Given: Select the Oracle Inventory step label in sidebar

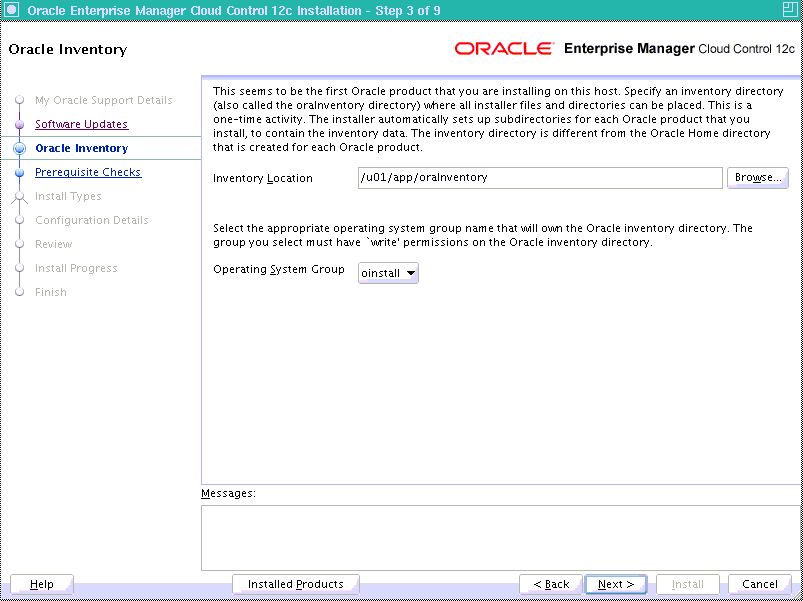Looking at the screenshot, I should (x=81, y=148).
